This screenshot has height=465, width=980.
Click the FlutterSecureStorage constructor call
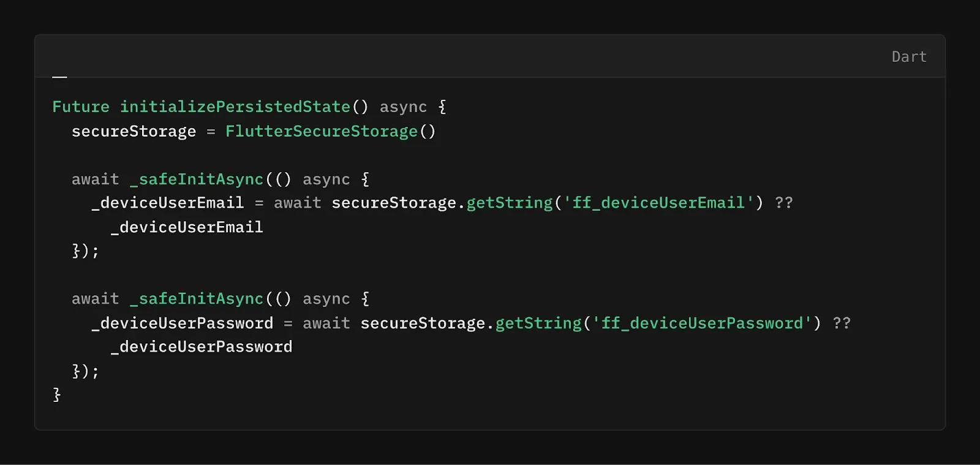pos(331,131)
